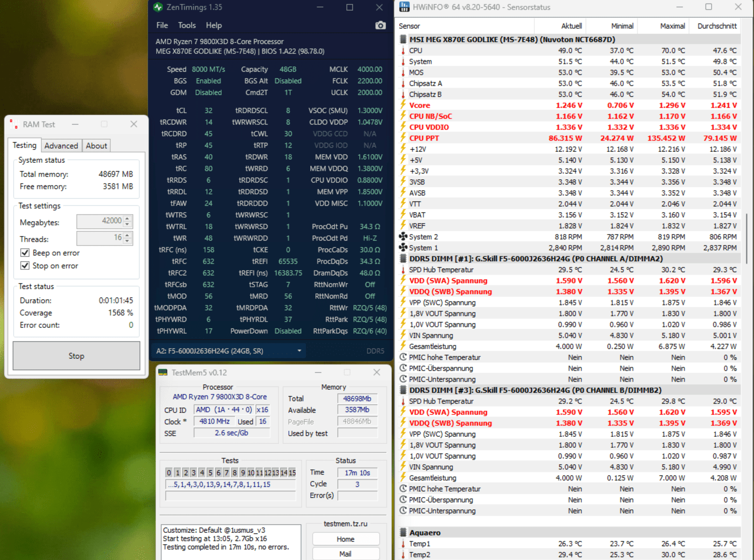Select the thermometer icon beside MOS in HWiNFO
The image size is (754, 560).
point(403,73)
